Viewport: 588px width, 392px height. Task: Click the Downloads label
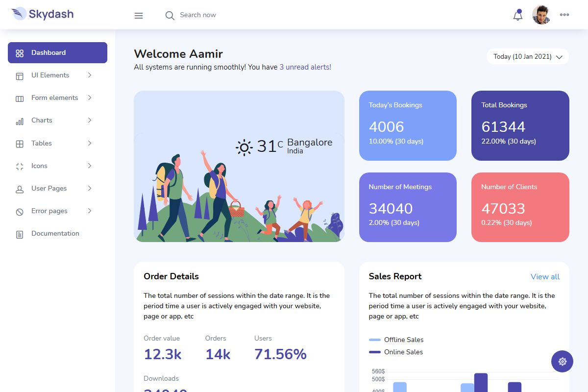click(161, 378)
